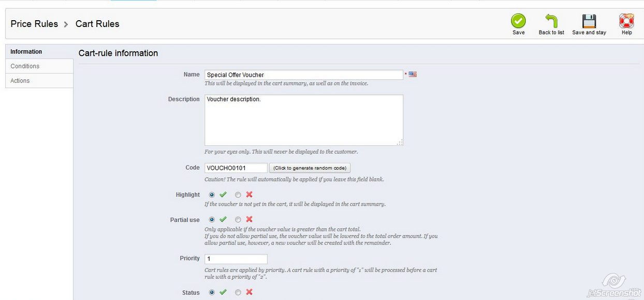Open the Actions tab

pyautogui.click(x=39, y=80)
